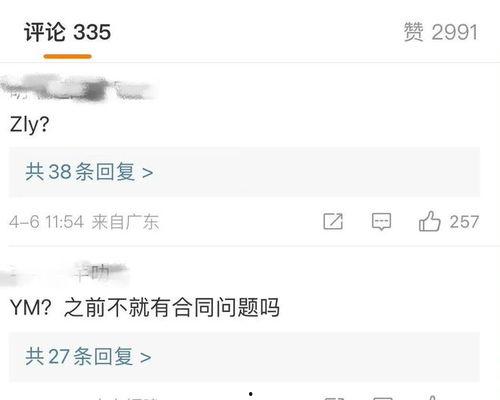Click the orange indicator under 评论 tab
This screenshot has width=500, height=400.
coord(67,57)
